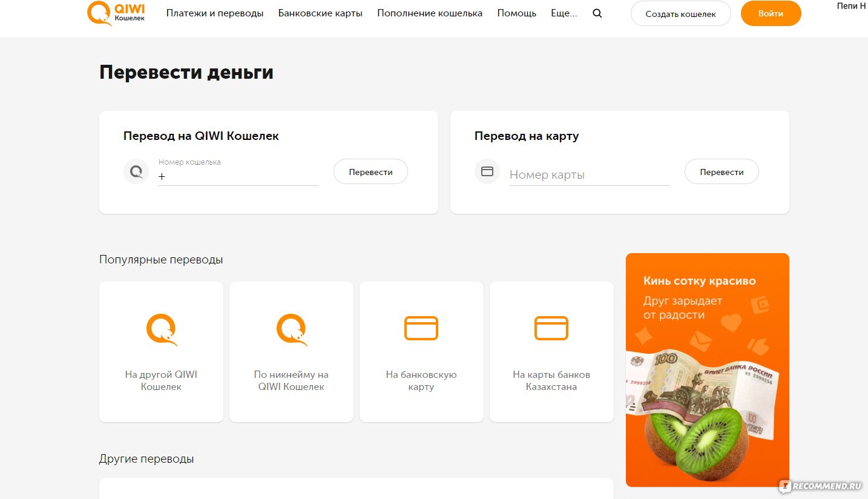Select По никнейму на QIWI Кошелек text
Image resolution: width=868 pixels, height=499 pixels.
(x=291, y=380)
